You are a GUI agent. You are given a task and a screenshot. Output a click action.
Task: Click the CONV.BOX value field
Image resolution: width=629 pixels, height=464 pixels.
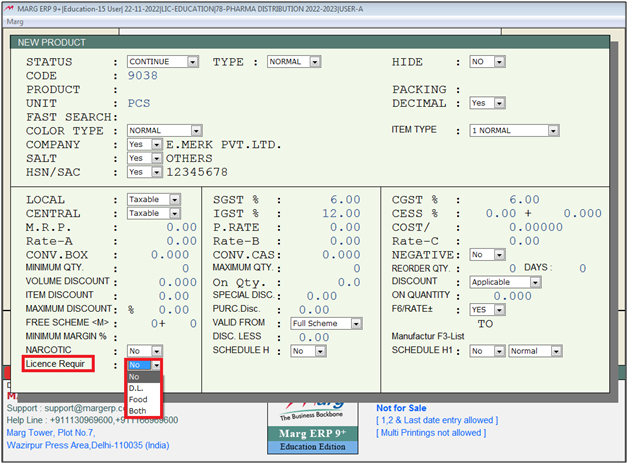(x=170, y=255)
